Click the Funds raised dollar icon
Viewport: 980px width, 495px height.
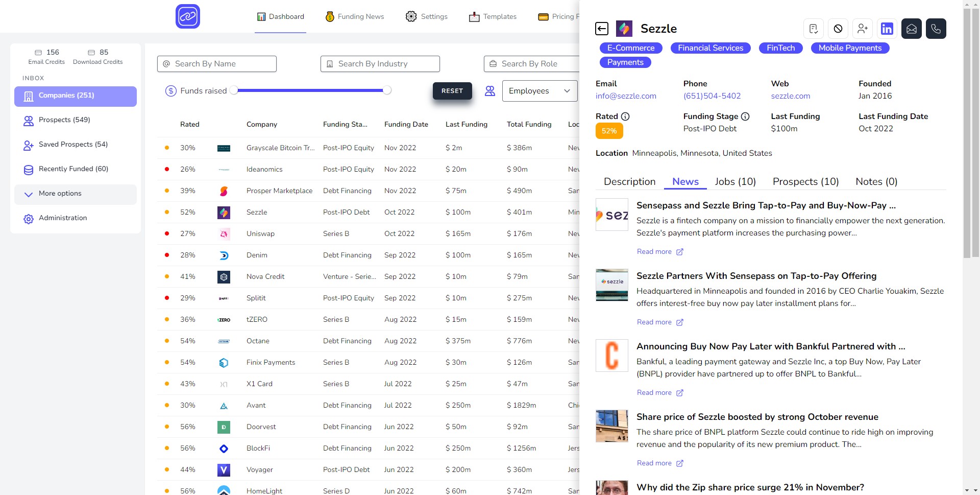(x=171, y=91)
